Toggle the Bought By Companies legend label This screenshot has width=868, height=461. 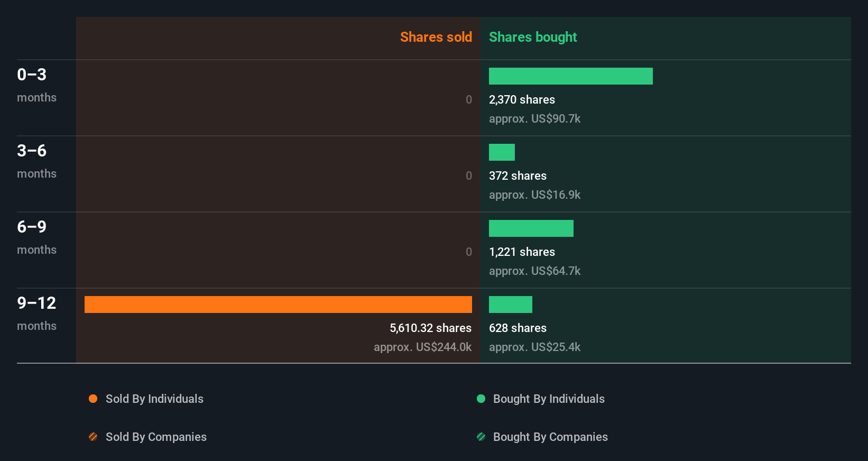pyautogui.click(x=550, y=437)
